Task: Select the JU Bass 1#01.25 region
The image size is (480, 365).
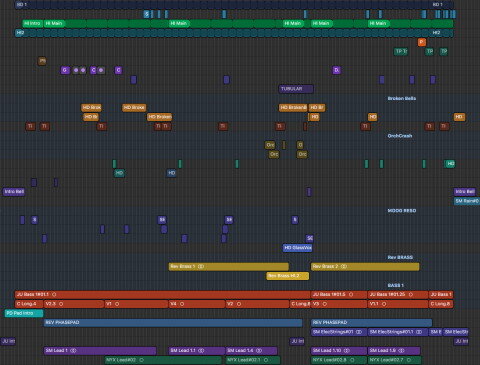Action: coord(398,295)
